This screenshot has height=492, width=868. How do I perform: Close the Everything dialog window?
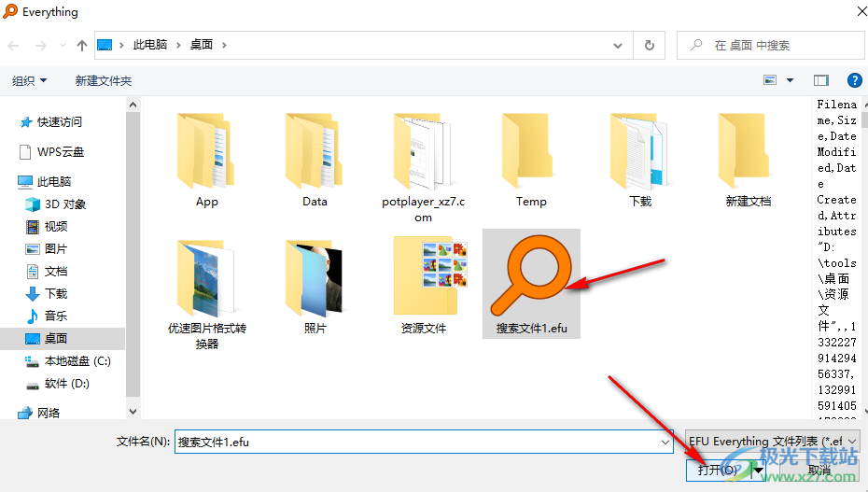[x=861, y=11]
